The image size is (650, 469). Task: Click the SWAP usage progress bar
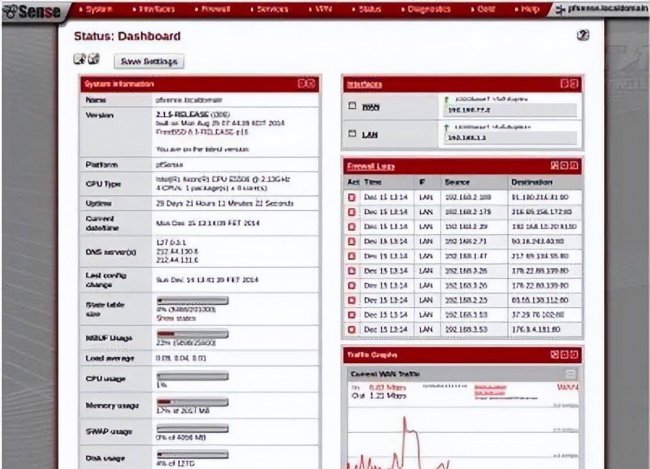tap(192, 428)
